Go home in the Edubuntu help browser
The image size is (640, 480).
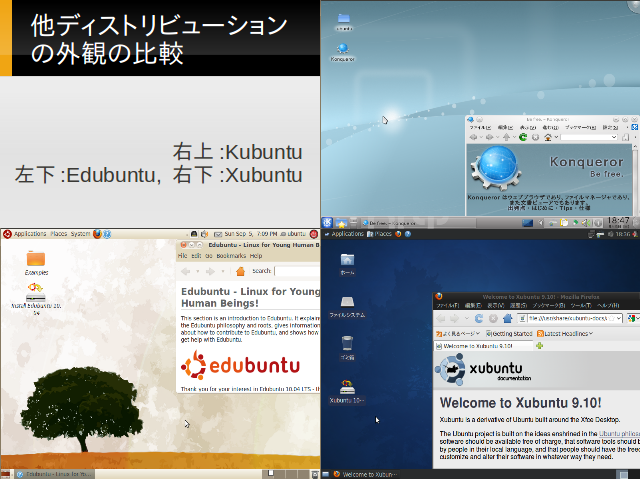[240, 271]
